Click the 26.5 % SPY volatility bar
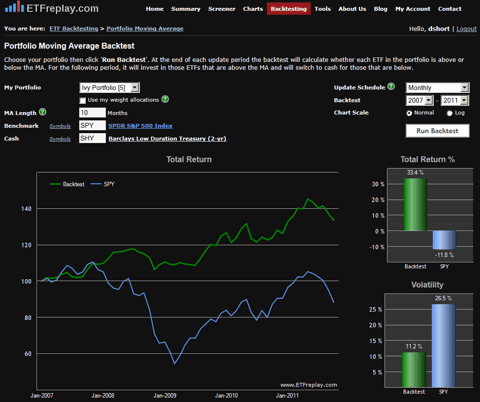 (x=443, y=345)
